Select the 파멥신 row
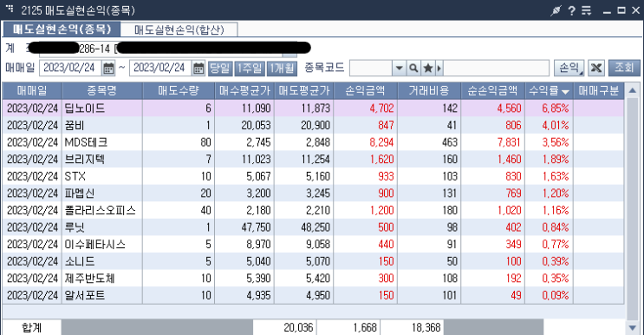This screenshot has width=644, height=335. pyautogui.click(x=313, y=194)
